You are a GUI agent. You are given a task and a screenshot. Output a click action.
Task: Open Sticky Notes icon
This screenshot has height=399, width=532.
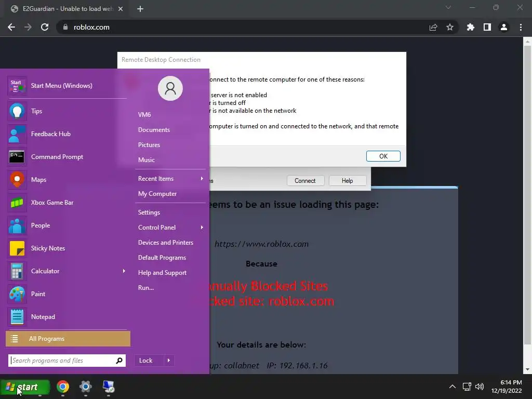coord(17,248)
